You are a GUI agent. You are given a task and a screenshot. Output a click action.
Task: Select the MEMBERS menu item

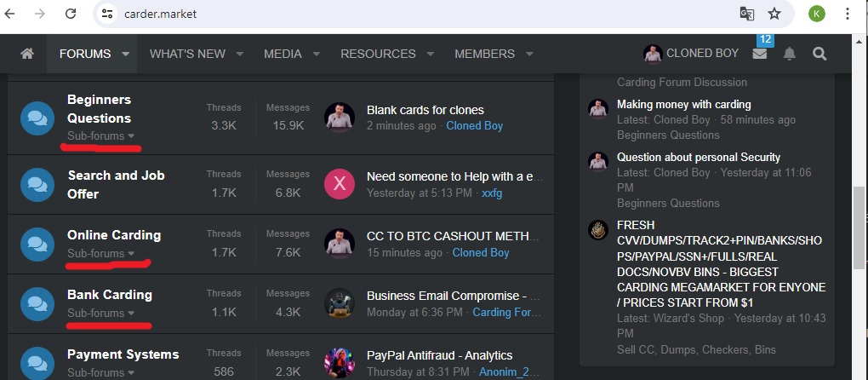[484, 54]
